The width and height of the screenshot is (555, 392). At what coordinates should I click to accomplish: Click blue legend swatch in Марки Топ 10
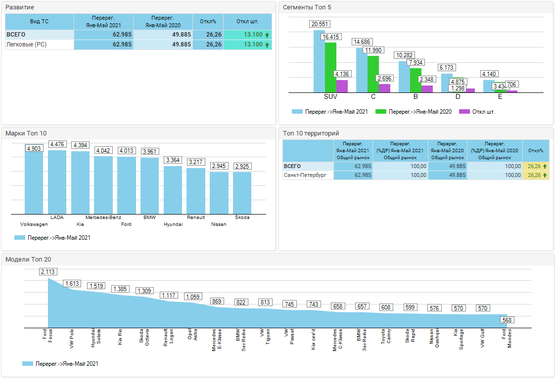[20, 238]
